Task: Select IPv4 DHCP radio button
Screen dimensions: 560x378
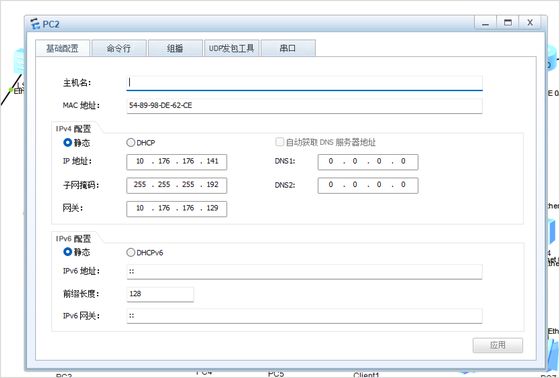Action: [131, 143]
